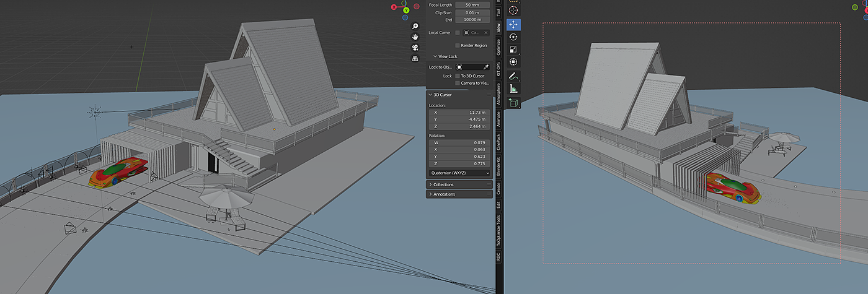Pick the Annotate pencil tool

513,76
